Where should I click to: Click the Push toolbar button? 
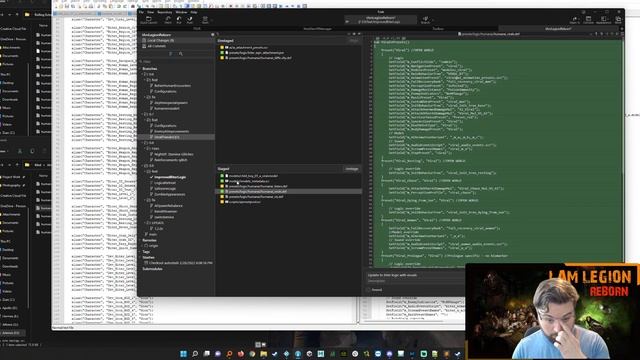coord(190,20)
